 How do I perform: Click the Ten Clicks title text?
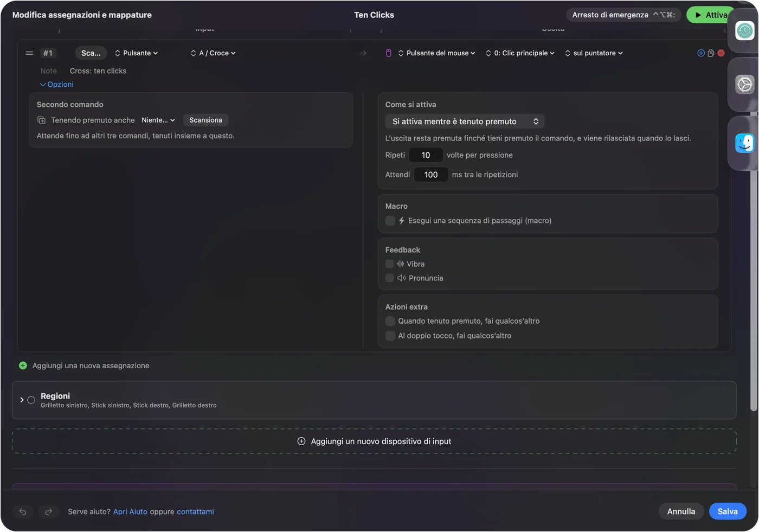[x=374, y=15]
